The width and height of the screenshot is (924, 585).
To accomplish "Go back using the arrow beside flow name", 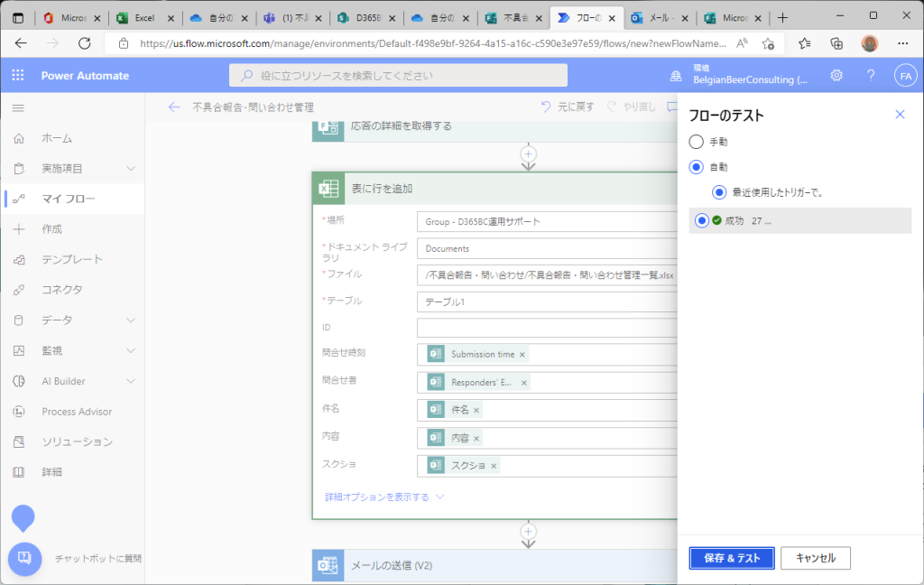I will tap(174, 107).
